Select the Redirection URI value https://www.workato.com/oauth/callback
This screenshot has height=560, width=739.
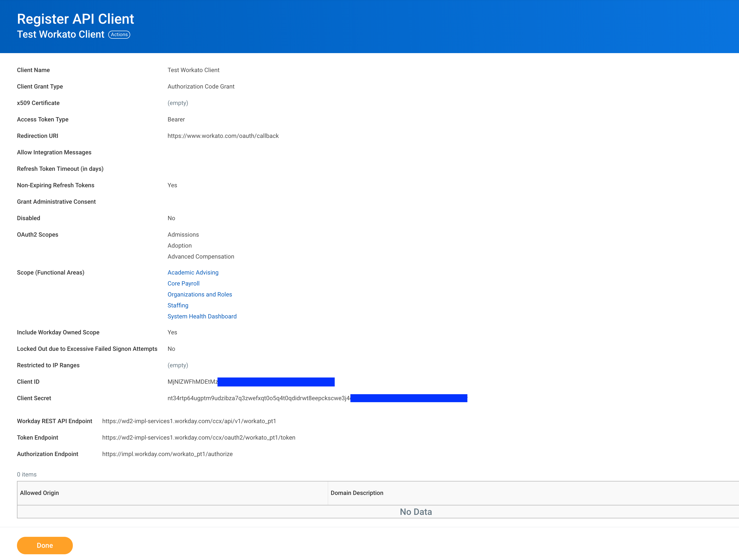(223, 136)
